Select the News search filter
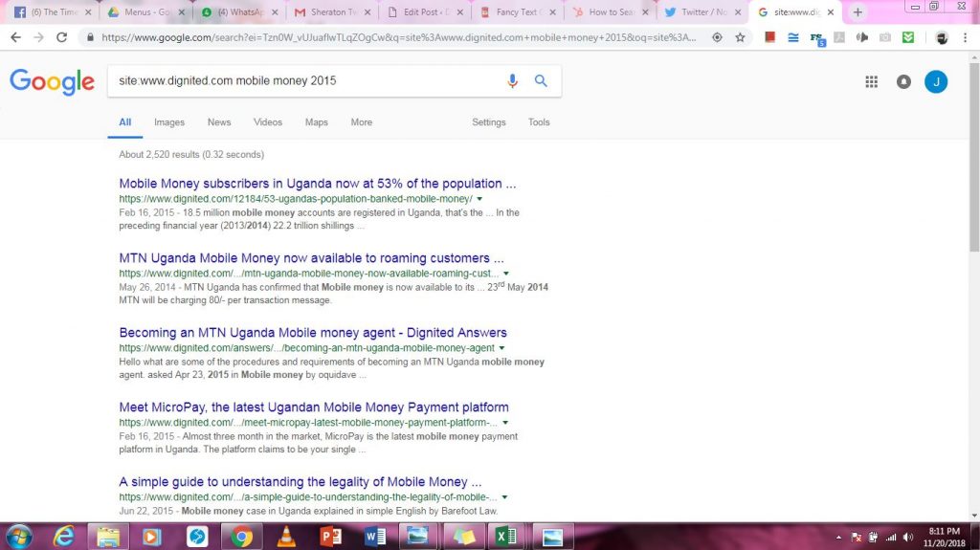980x550 pixels. 219,122
